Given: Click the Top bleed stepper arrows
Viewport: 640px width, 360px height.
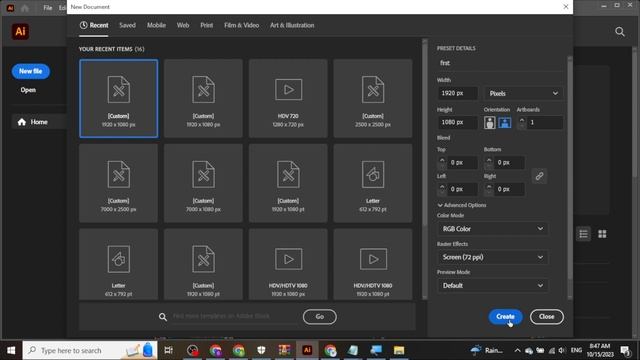Looking at the screenshot, I should (x=442, y=162).
